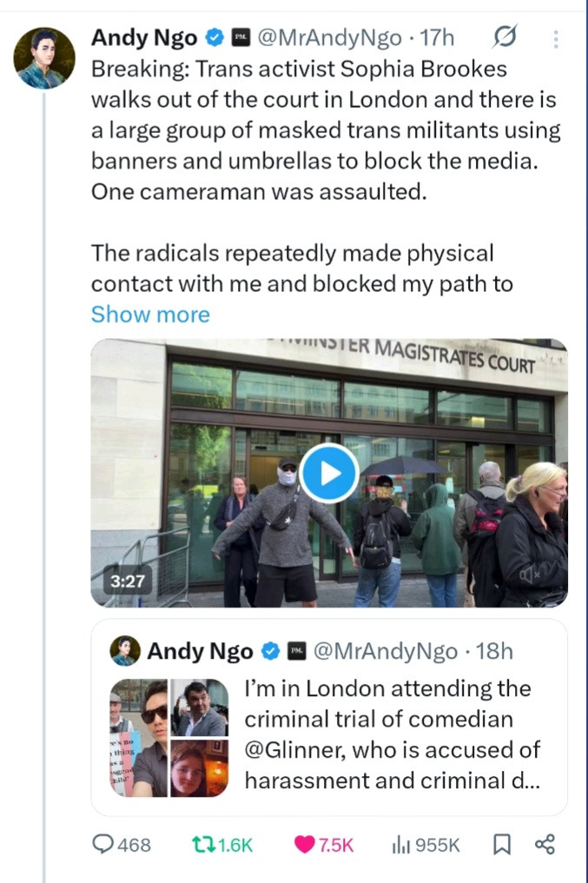Open the @MrAndyNgo handle in header
The image size is (588, 883).
coord(331,38)
